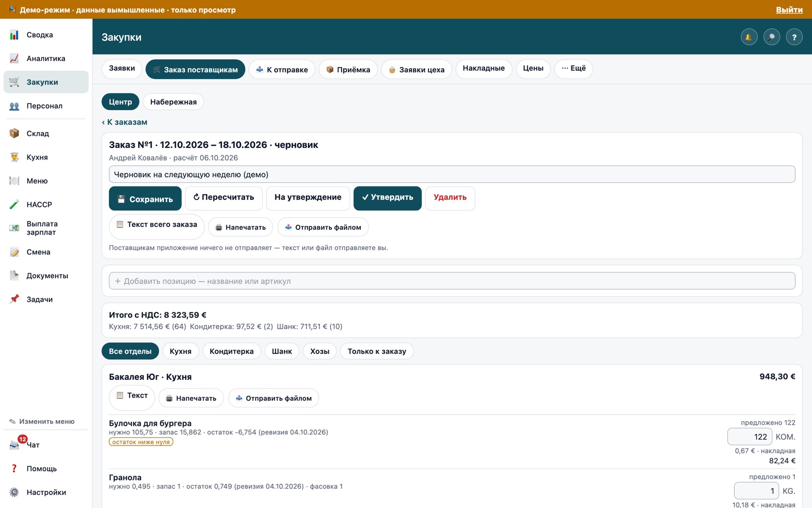Switch to the Заявки tab
The height and width of the screenshot is (508, 812).
click(x=122, y=69)
